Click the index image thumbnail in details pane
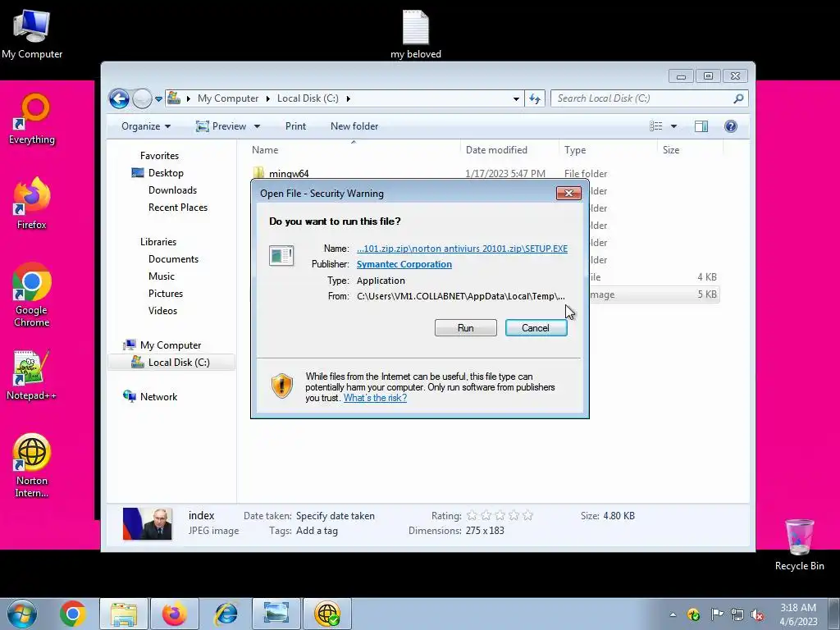 (x=148, y=523)
